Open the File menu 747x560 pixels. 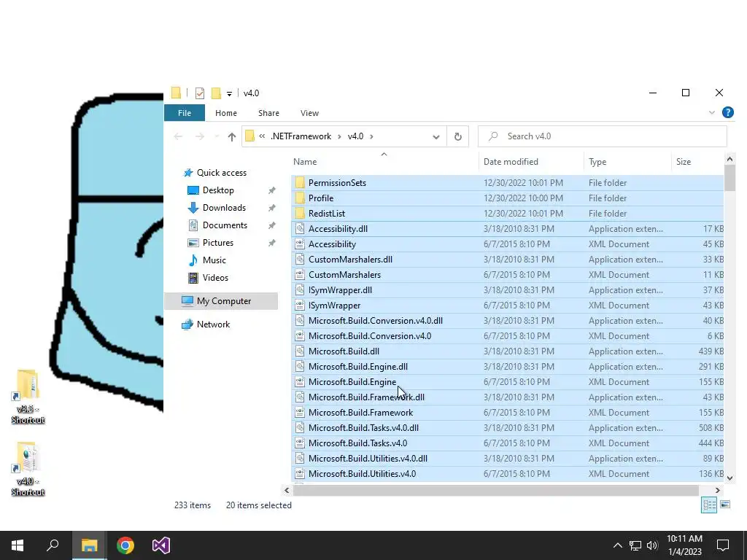pos(185,113)
